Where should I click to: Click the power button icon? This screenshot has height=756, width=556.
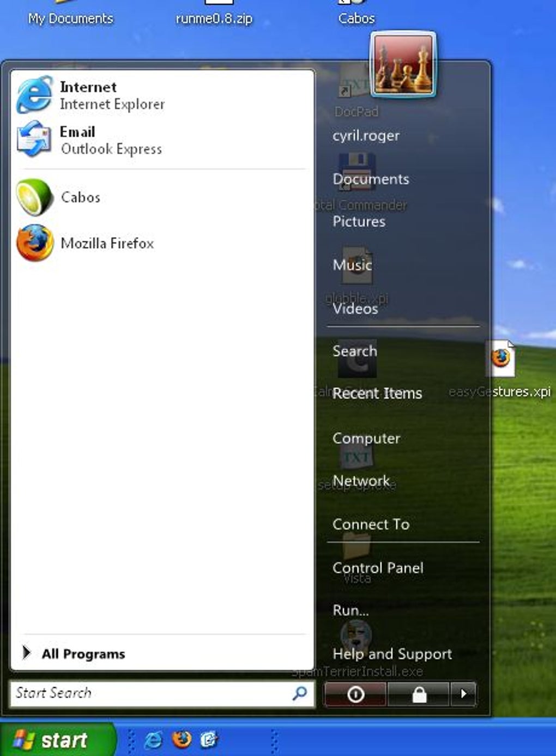pos(355,694)
